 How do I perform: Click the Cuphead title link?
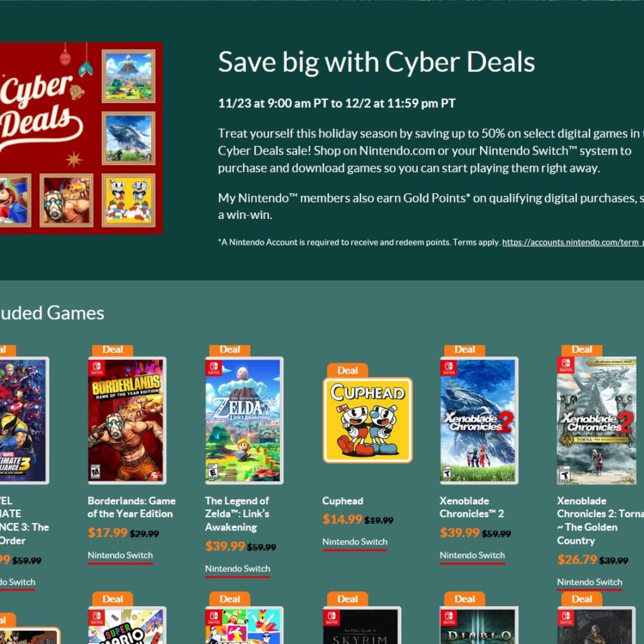343,501
